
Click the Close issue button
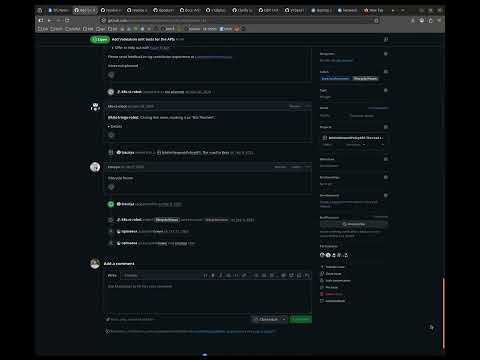coord(266,319)
